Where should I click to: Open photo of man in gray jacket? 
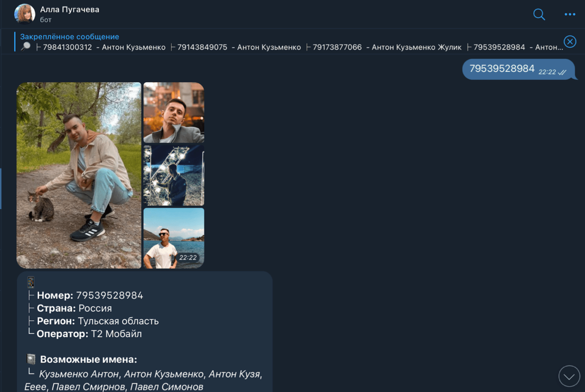174,112
